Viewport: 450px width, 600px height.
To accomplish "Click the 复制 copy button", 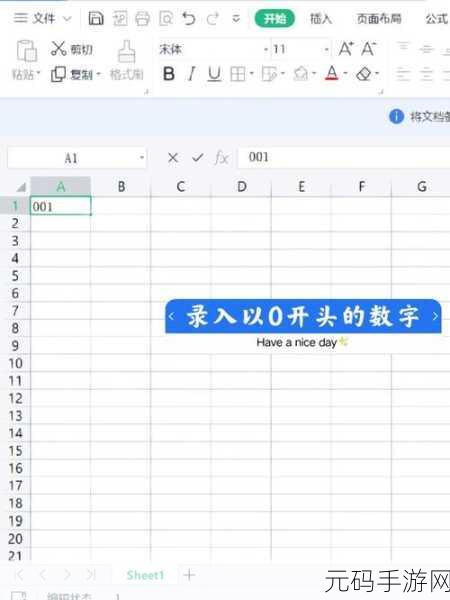I will 72,74.
